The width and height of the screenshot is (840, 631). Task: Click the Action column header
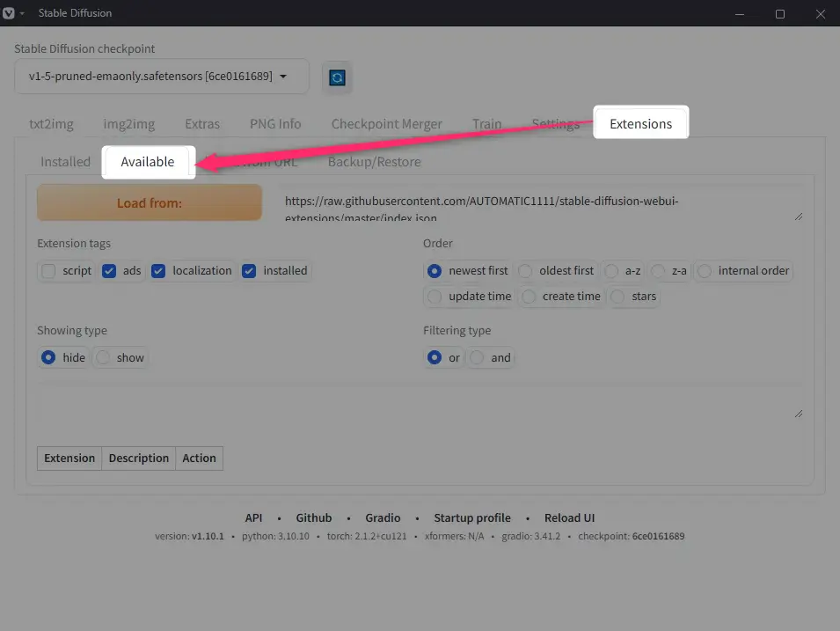click(x=200, y=458)
